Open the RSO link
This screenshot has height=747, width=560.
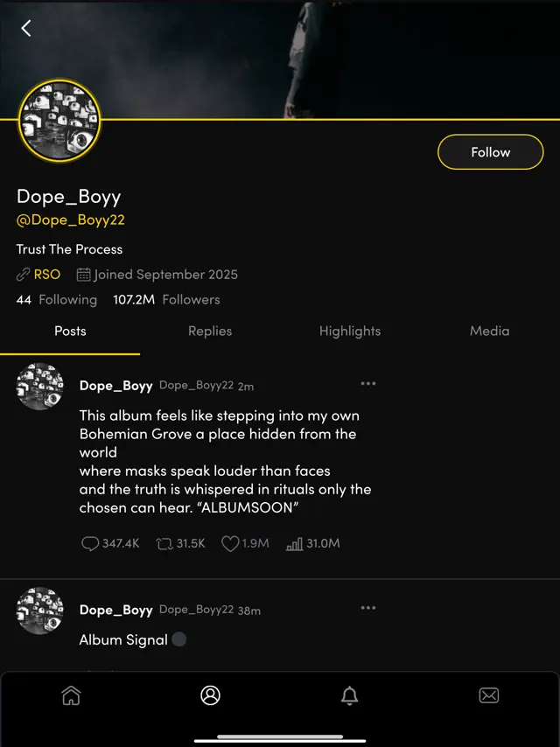[48, 274]
